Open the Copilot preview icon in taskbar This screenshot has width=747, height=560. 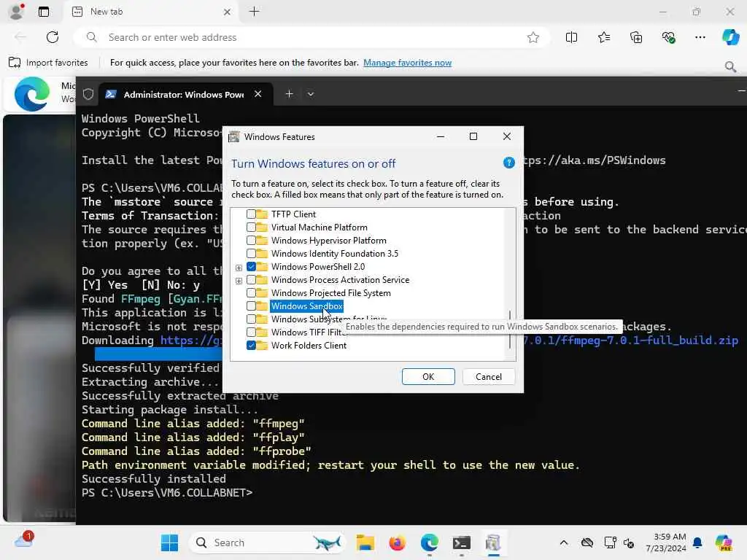[724, 542]
